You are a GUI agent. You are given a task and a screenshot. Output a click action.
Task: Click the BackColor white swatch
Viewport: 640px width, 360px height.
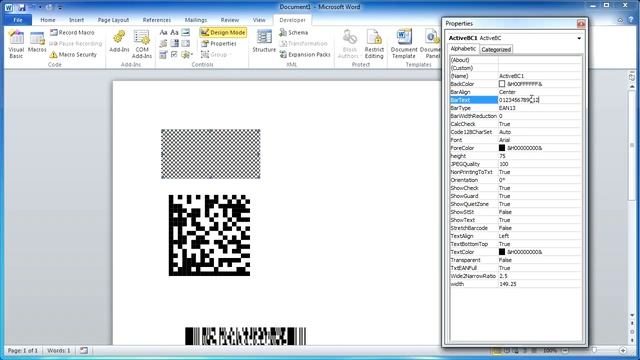point(502,84)
